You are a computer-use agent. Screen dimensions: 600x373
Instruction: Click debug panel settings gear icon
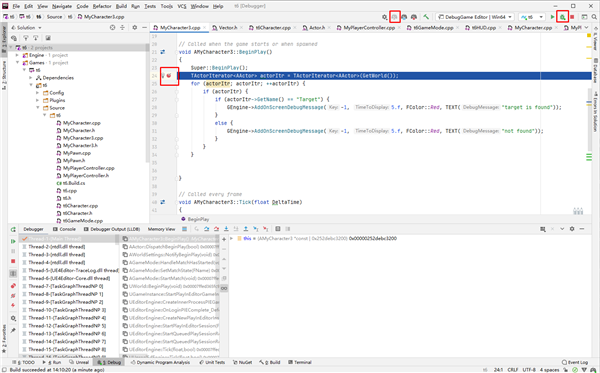tap(572, 229)
